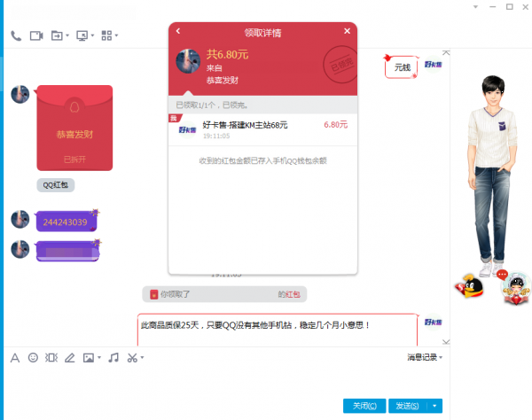The height and width of the screenshot is (420, 532).
Task: Open send options dropdown arrow
Action: click(x=434, y=406)
